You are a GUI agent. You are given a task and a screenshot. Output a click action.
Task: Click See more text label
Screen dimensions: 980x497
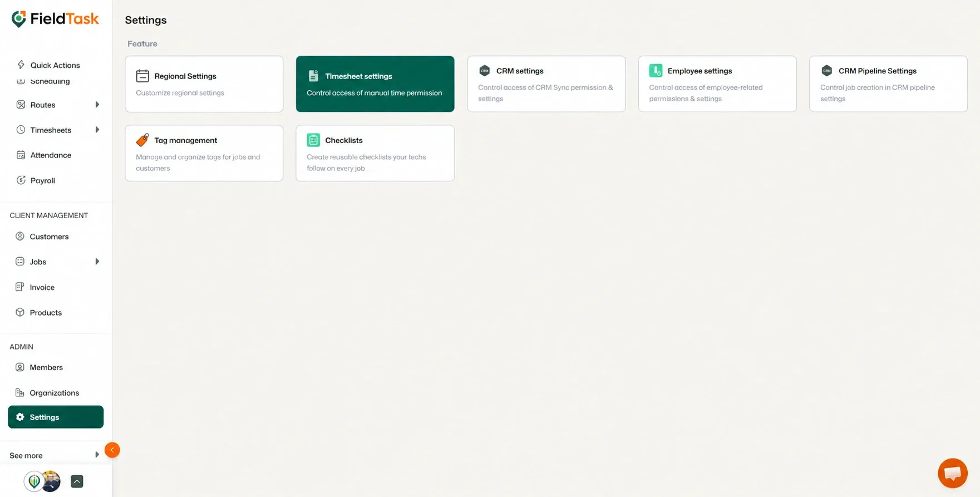tap(26, 455)
